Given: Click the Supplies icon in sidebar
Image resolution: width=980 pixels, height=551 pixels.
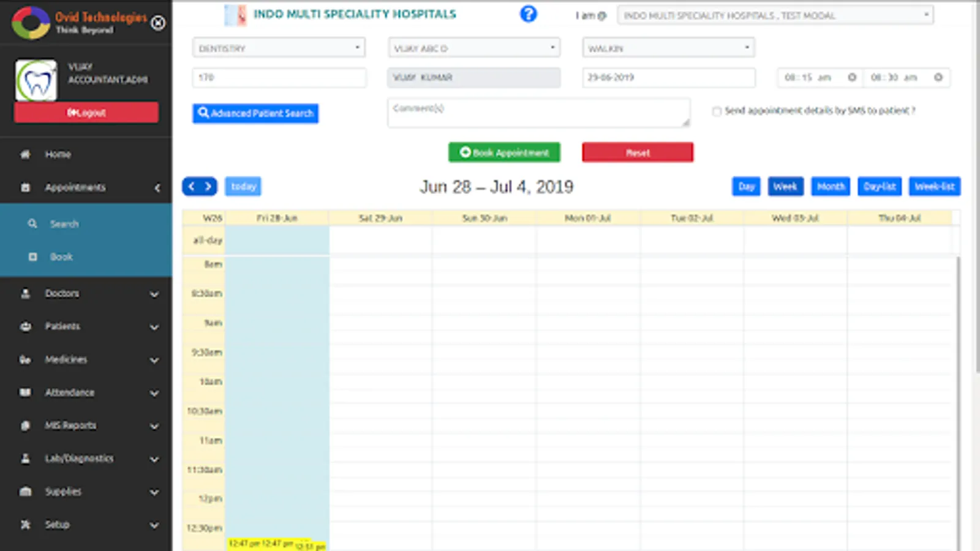Looking at the screenshot, I should pyautogui.click(x=25, y=492).
